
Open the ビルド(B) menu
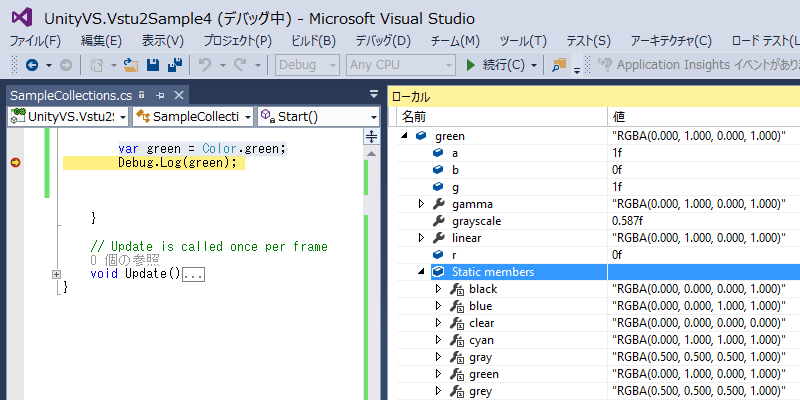pos(313,41)
